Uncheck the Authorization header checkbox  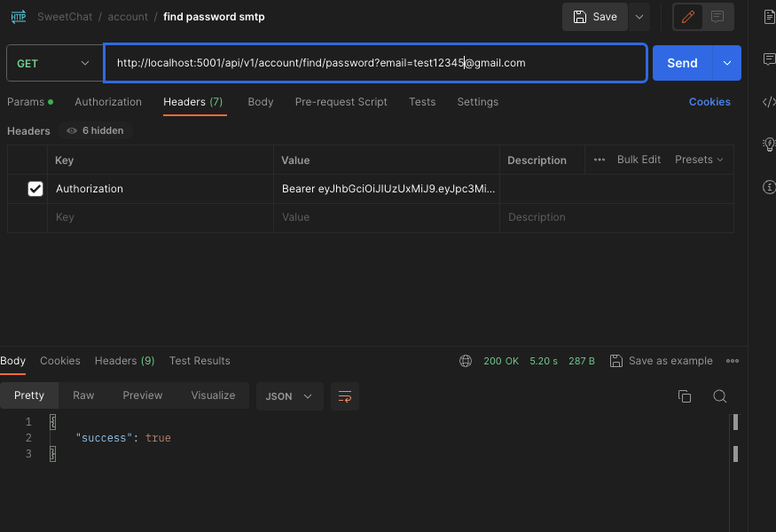click(35, 189)
